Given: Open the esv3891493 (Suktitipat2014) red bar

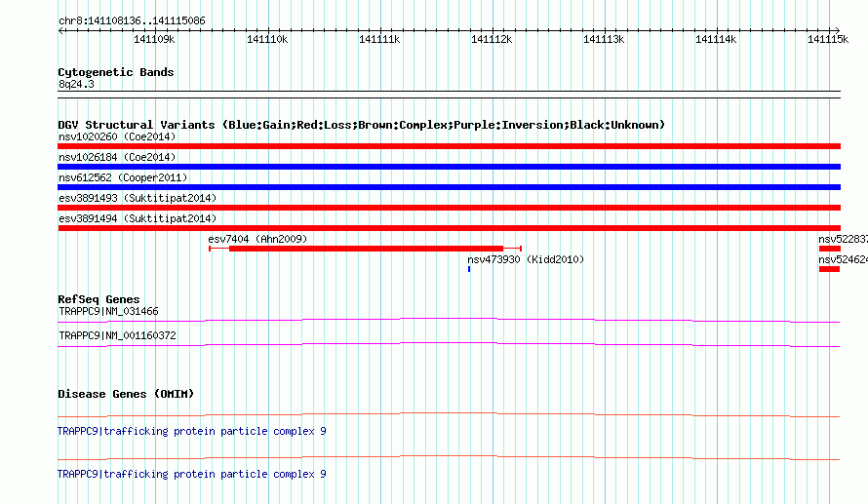Looking at the screenshot, I should click(449, 208).
